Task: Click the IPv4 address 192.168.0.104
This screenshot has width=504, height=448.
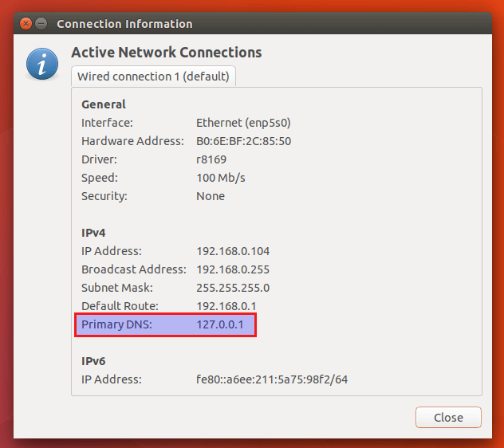Action: pos(233,251)
